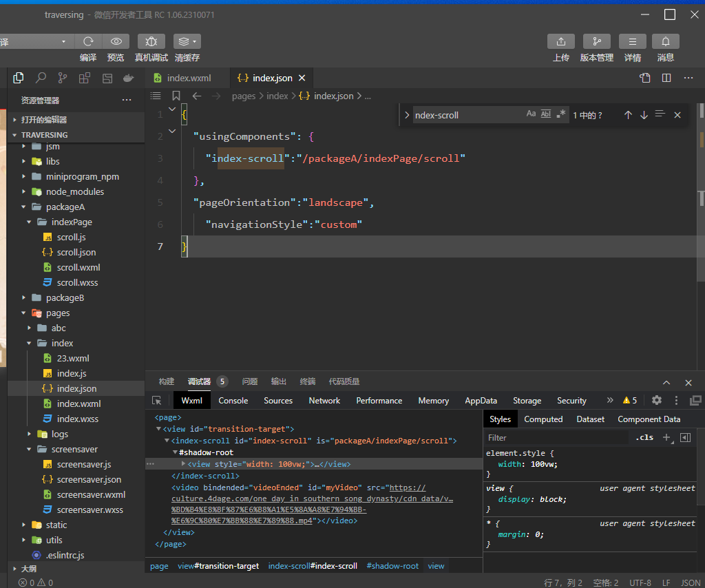Screen dimensions: 705x588
Task: Click the message bell icon
Action: (665, 41)
